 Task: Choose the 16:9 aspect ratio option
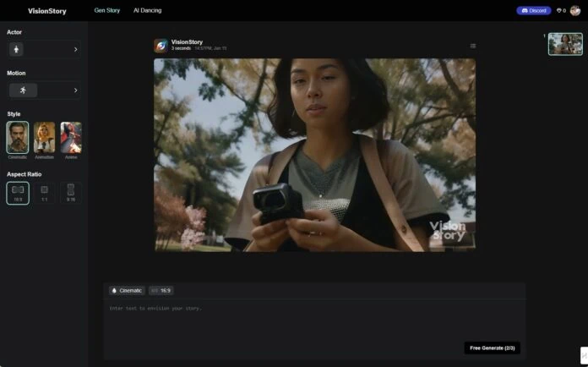pyautogui.click(x=18, y=193)
